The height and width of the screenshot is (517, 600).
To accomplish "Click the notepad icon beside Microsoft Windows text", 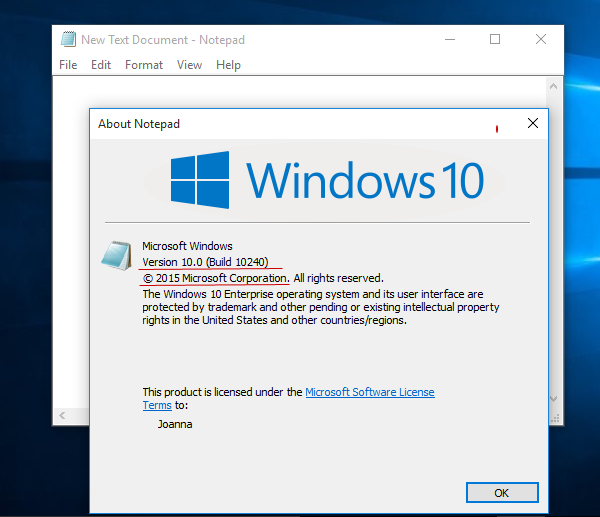I will (117, 256).
